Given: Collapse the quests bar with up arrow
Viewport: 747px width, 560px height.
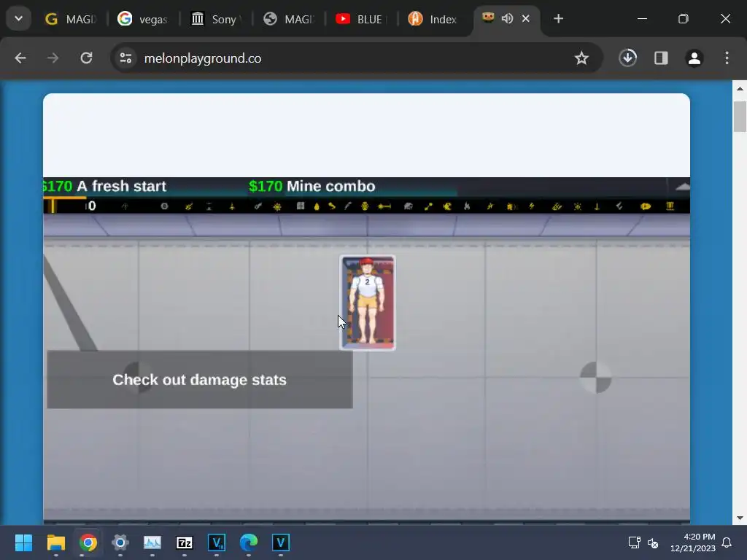Looking at the screenshot, I should (682, 186).
